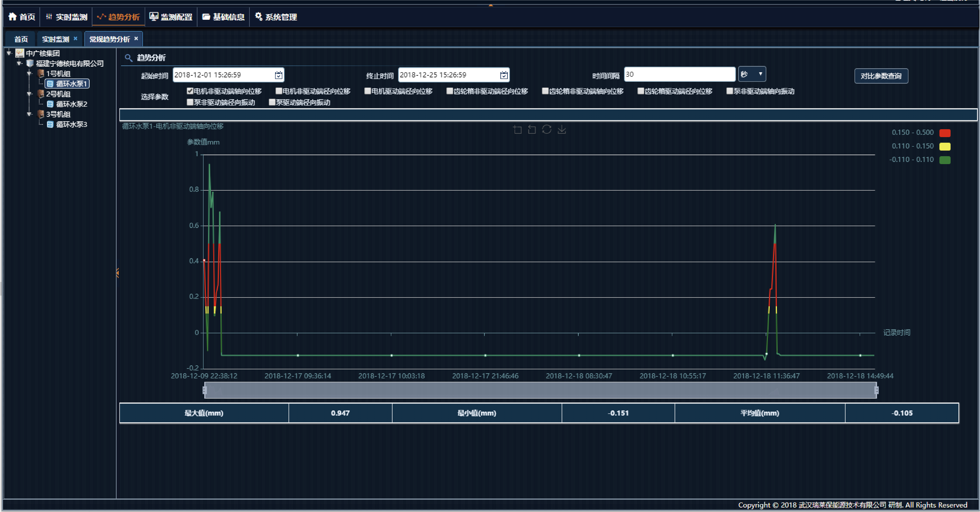Switch to the 实时监测 sub-tab
The height and width of the screenshot is (512, 980).
56,39
